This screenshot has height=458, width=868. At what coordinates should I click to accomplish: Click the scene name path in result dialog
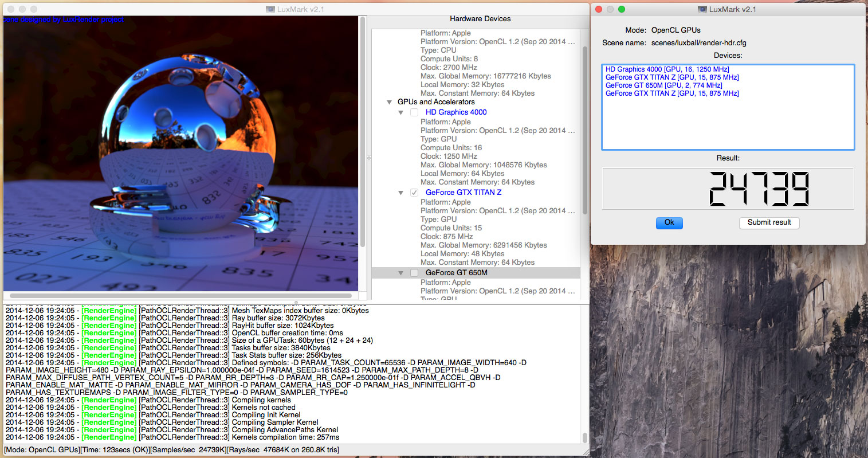coord(699,43)
